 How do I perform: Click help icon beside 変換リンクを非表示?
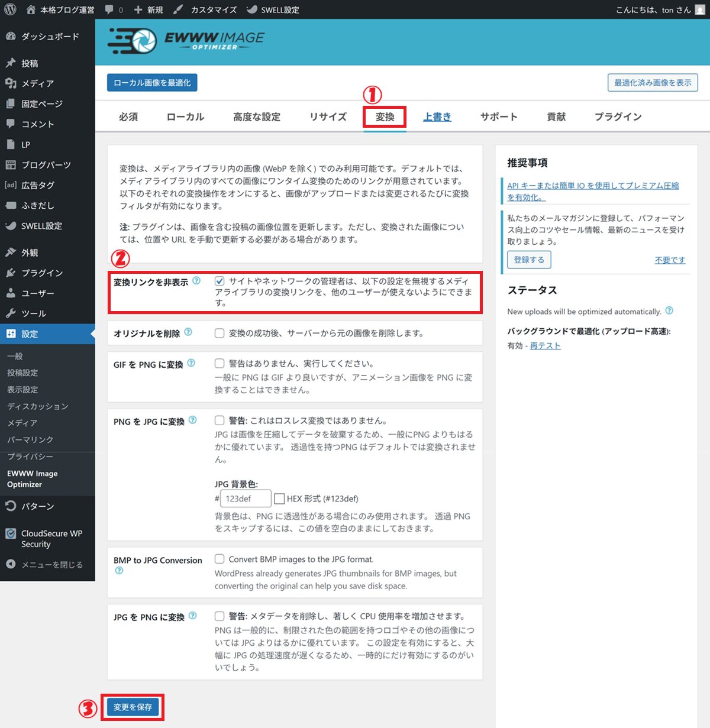click(196, 281)
